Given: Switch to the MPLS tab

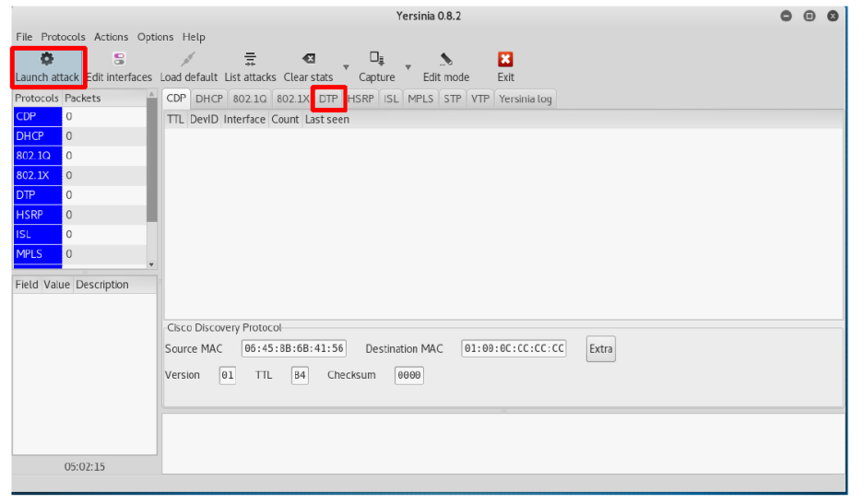Looking at the screenshot, I should coord(420,99).
